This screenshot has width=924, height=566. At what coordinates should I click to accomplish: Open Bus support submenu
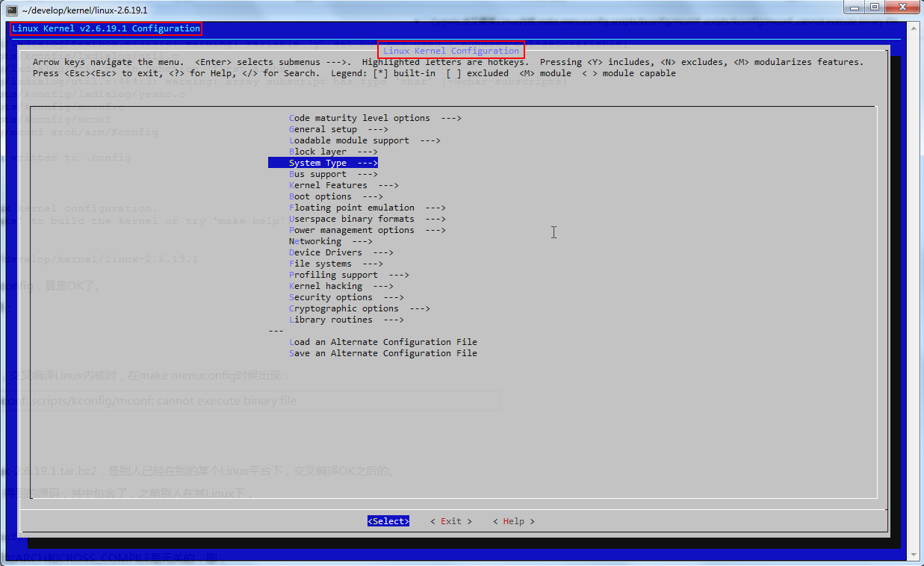tap(333, 174)
